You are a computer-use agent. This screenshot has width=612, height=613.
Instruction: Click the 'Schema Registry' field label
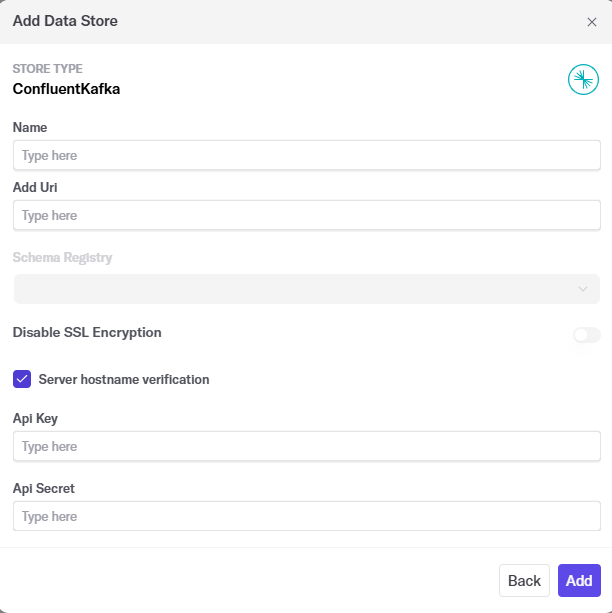(62, 257)
